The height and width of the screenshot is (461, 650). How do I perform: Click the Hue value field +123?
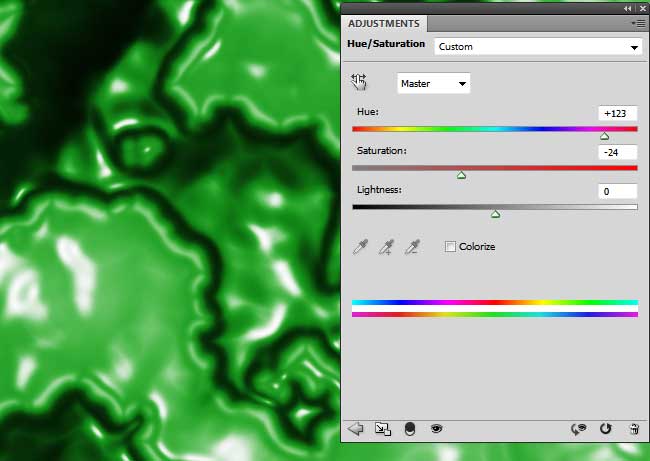[x=618, y=114]
